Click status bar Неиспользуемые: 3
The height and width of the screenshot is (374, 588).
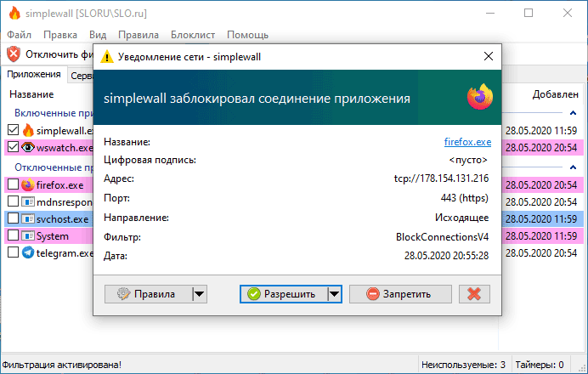coord(463,365)
